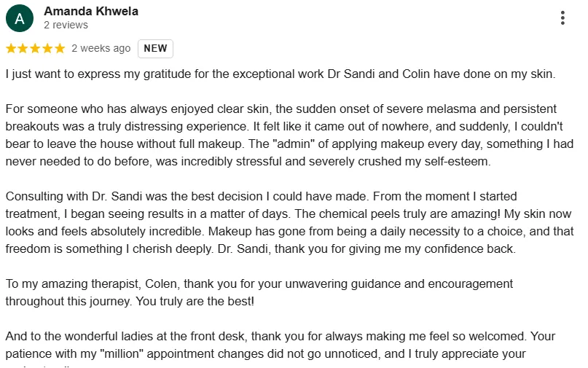Select the fourth yellow rating star

[x=47, y=48]
